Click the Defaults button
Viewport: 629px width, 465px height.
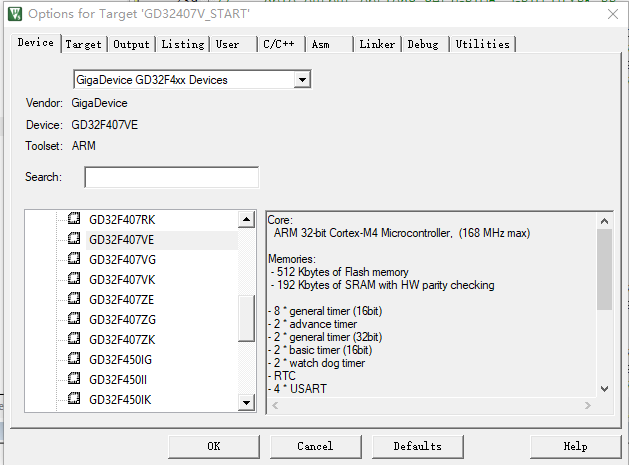418,447
